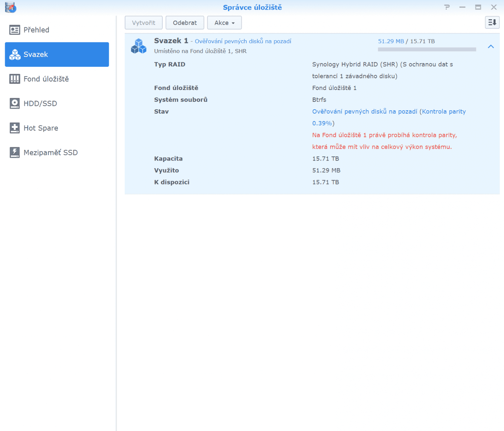Click the '51.29 MB' usage value in header

[391, 41]
